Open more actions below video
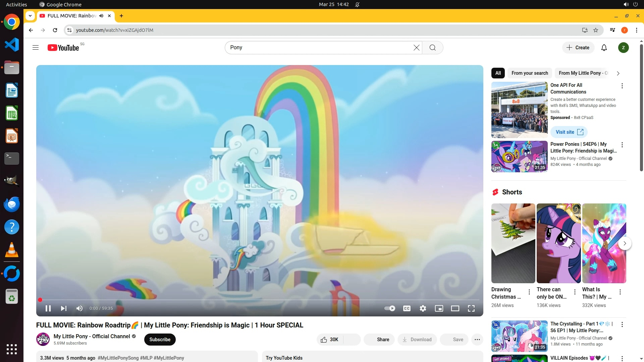This screenshot has width=644, height=362. (477, 340)
